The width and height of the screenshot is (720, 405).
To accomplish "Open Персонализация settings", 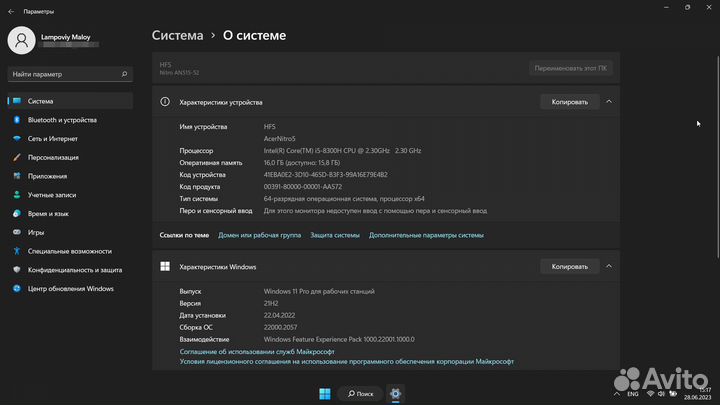I will (x=70, y=158).
